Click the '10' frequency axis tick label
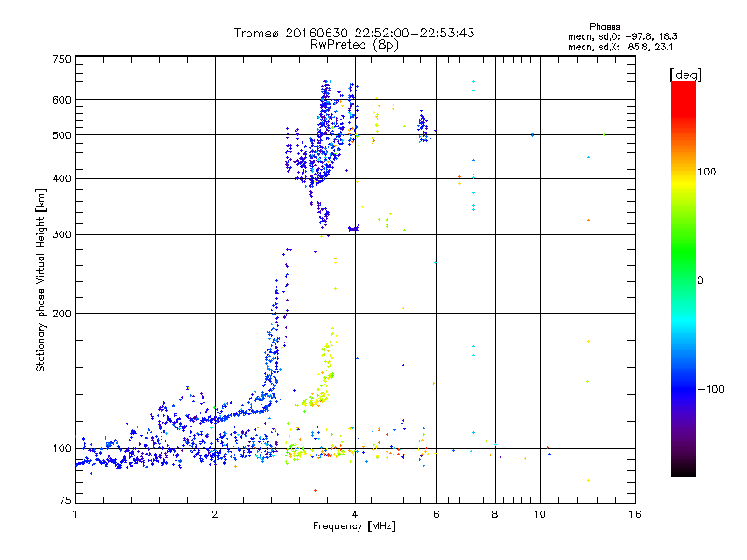The height and width of the screenshot is (560, 747). point(540,514)
